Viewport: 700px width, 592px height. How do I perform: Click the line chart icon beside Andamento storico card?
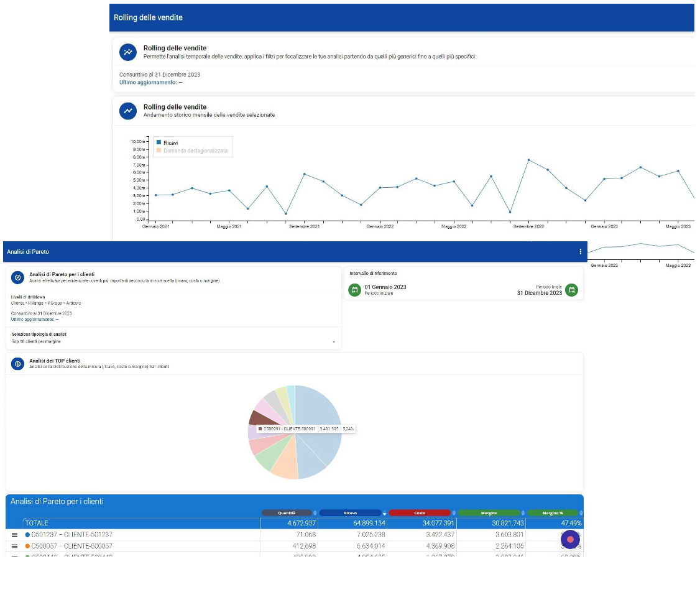pyautogui.click(x=128, y=111)
